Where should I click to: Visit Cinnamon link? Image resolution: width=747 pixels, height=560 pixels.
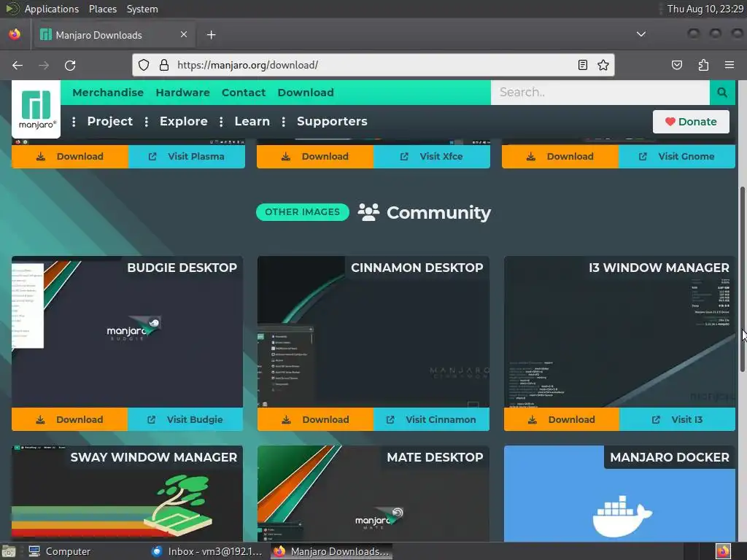pyautogui.click(x=431, y=419)
